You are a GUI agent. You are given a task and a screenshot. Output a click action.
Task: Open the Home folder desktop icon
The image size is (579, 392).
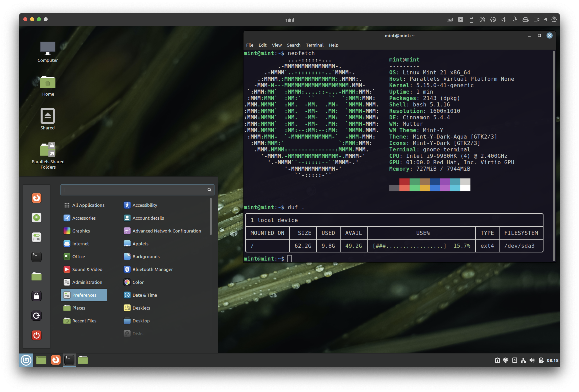click(48, 86)
